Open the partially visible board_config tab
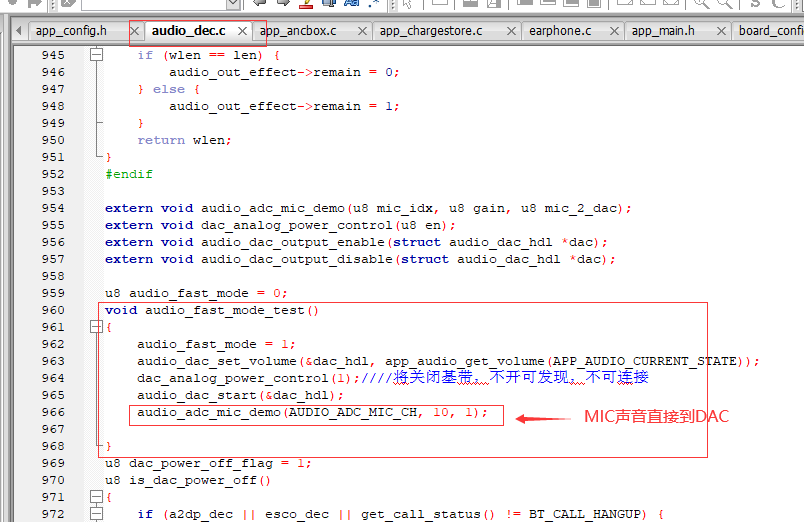Screen dimensions: 804x522 point(771,31)
